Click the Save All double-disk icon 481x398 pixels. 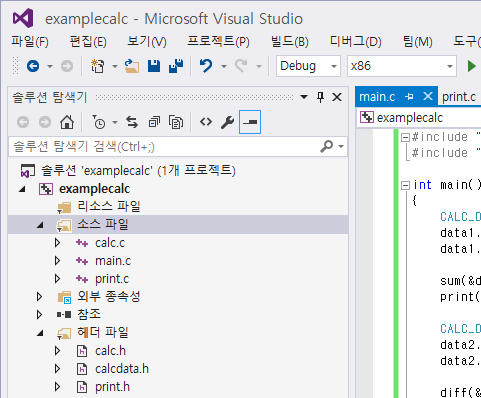pos(176,66)
